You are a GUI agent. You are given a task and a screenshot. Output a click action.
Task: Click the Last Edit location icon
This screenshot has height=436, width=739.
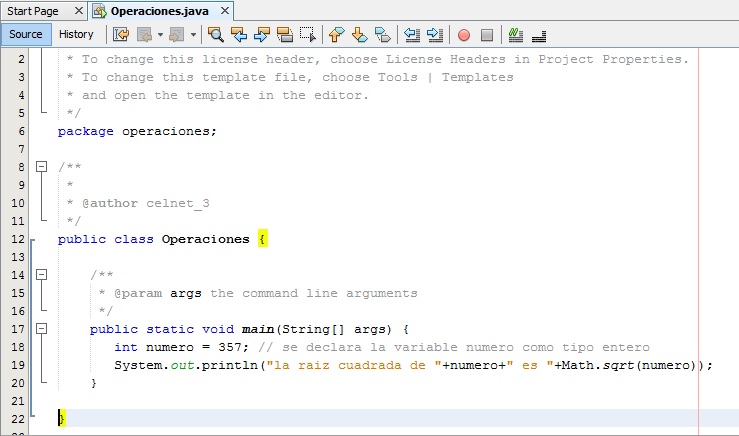[121, 35]
